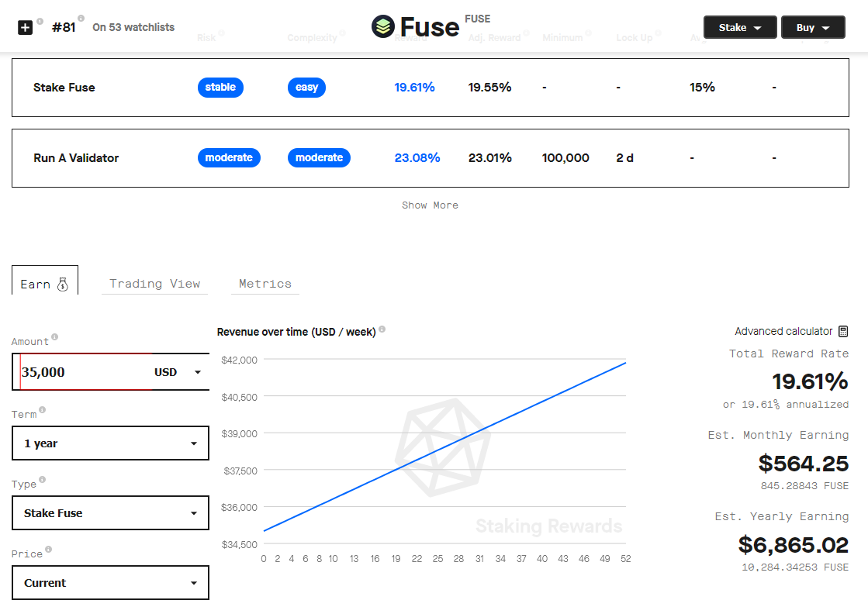Click the $6,865.02 yearly earning value
This screenshot has height=607, width=868.
[794, 545]
